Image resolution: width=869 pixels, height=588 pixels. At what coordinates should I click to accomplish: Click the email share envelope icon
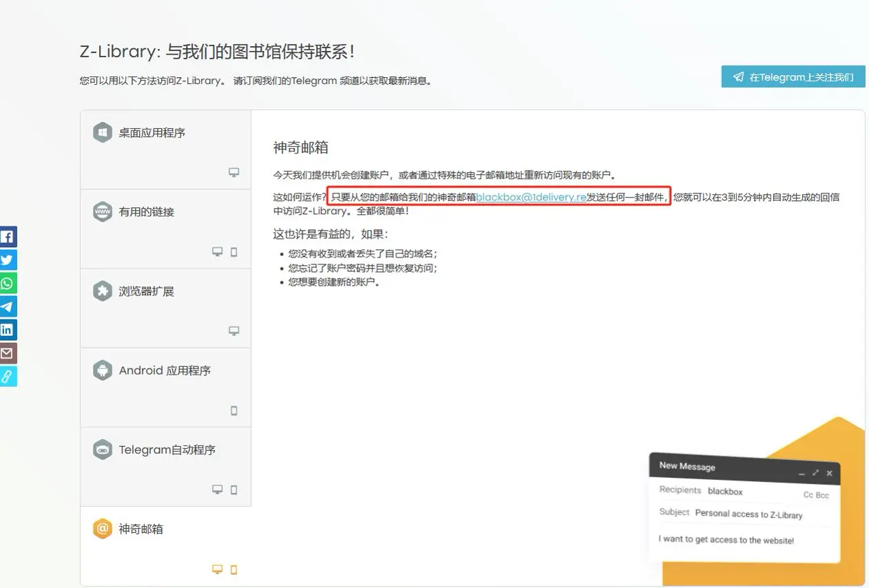tap(8, 353)
